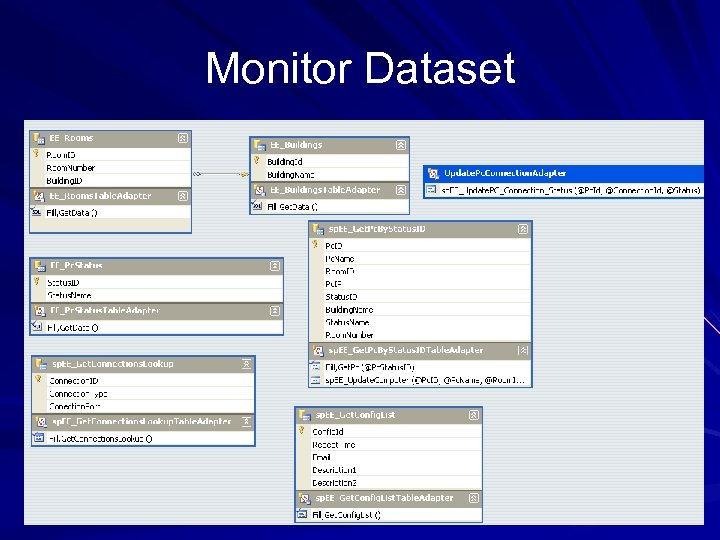
Task: Collapse the EE_PcStatus table box
Action: 275,266
